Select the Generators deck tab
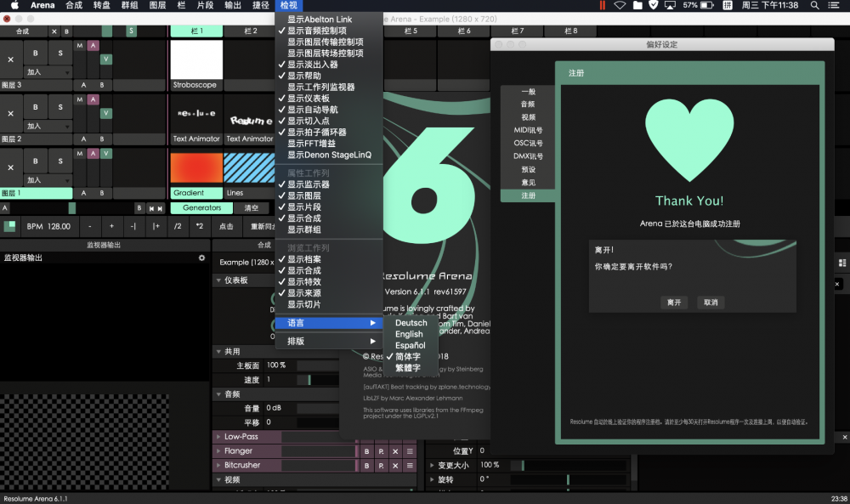 coord(201,208)
